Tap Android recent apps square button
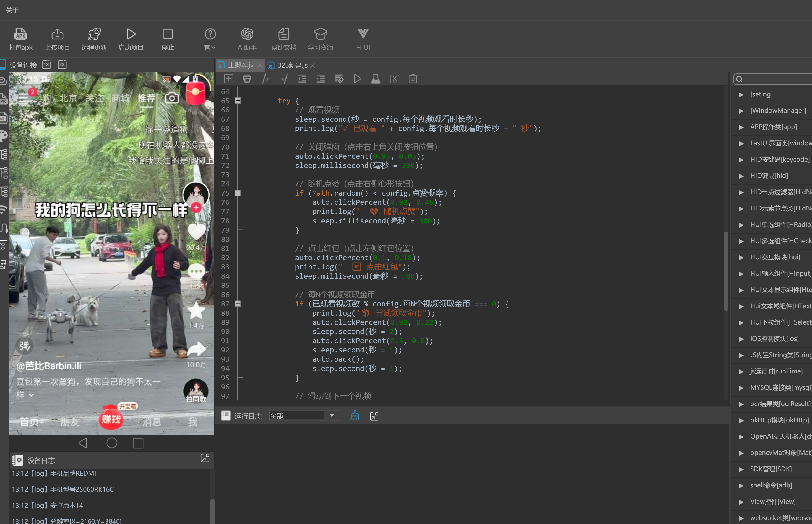Screen dimensions: 812x524 pyautogui.click(x=138, y=443)
